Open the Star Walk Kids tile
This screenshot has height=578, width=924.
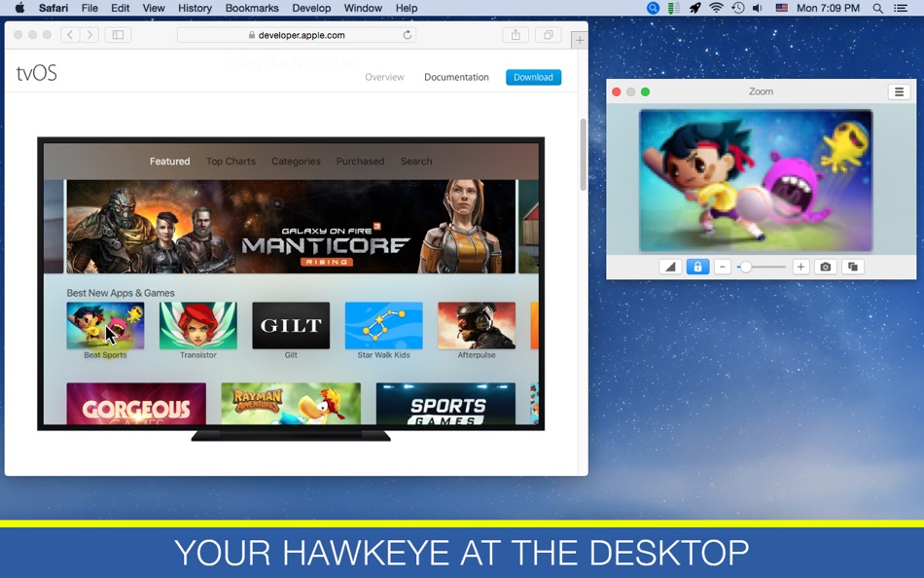coord(383,326)
